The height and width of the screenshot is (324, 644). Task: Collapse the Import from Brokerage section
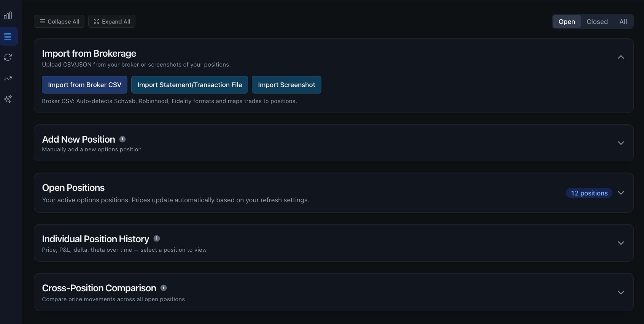pos(621,57)
